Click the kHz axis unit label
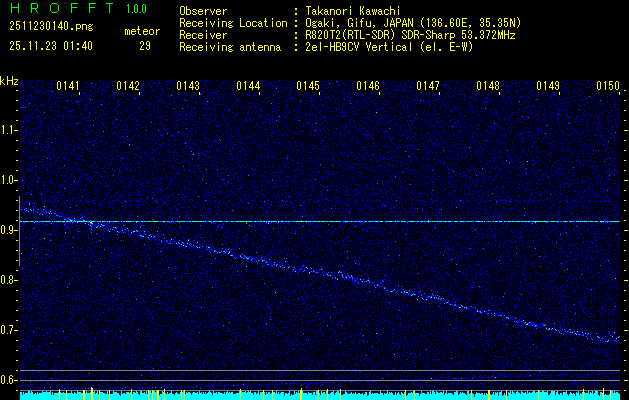 tap(10, 81)
